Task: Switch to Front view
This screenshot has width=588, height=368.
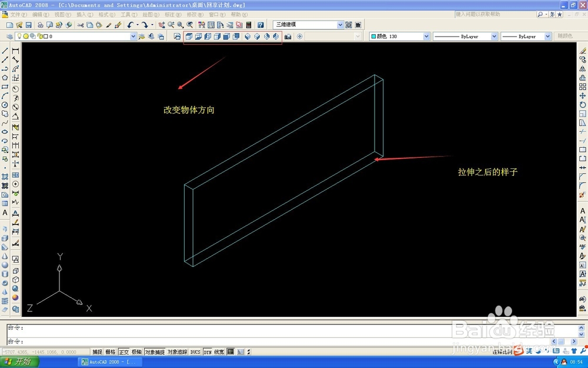Action: click(x=226, y=37)
